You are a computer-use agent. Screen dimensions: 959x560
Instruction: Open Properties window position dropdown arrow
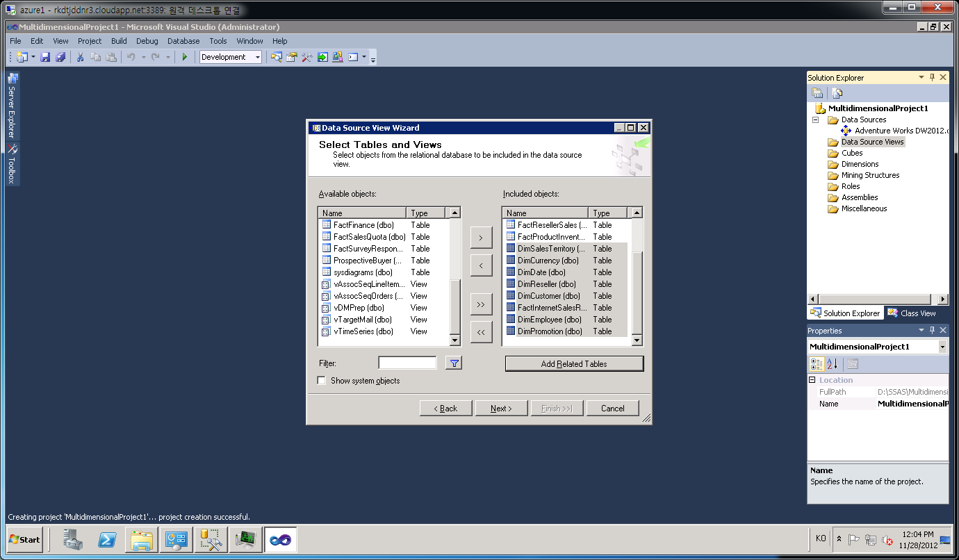point(922,331)
